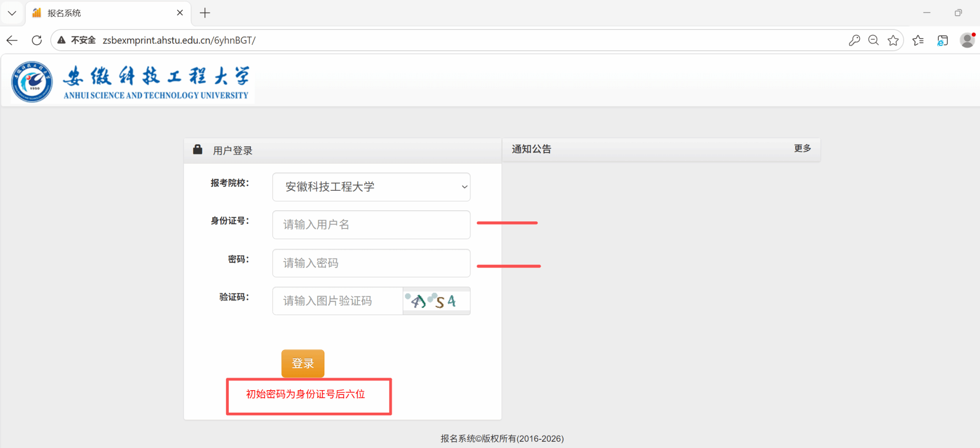This screenshot has width=980, height=448.
Task: Click the 身份证号 username input field
Action: (371, 225)
